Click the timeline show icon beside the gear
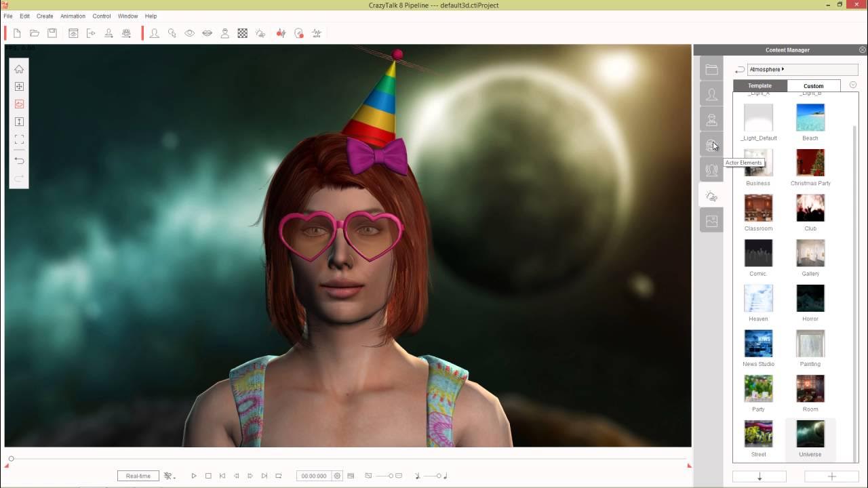This screenshot has width=868, height=488. pyautogui.click(x=351, y=476)
